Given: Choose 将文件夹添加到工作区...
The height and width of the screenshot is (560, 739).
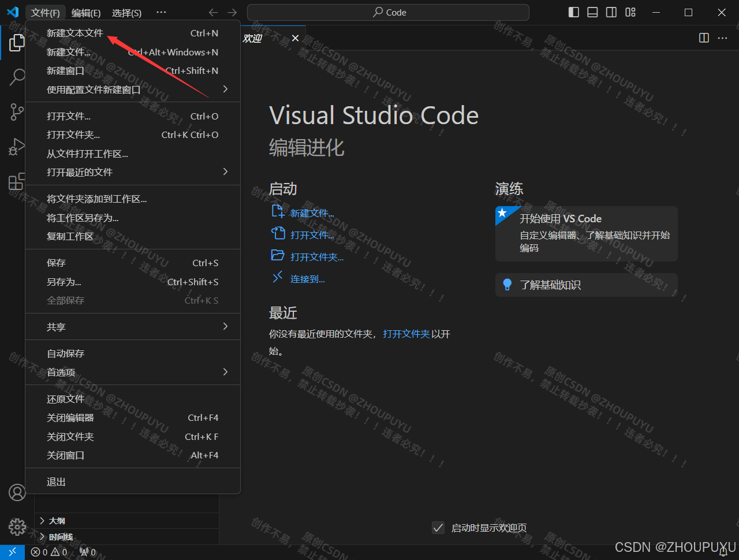Looking at the screenshot, I should pyautogui.click(x=133, y=199).
